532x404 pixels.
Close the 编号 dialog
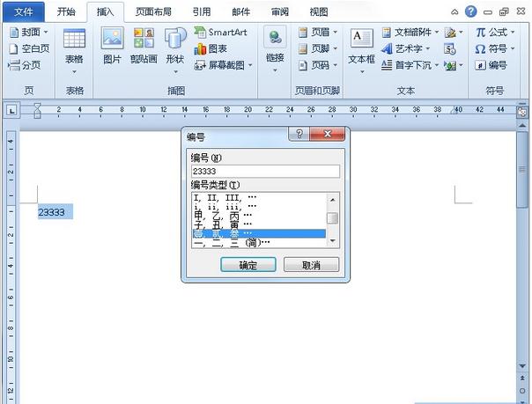point(328,134)
